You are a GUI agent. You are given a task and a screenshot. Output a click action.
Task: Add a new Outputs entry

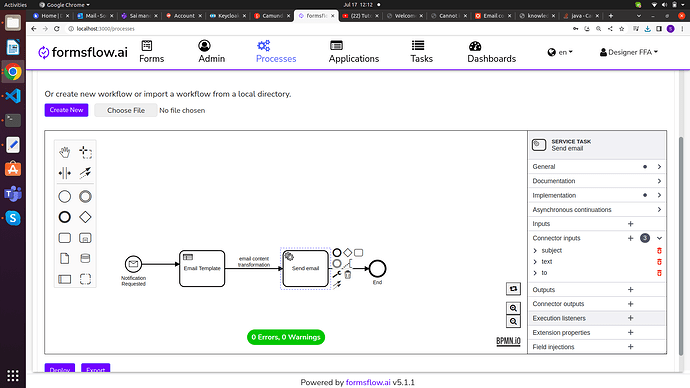coord(630,289)
